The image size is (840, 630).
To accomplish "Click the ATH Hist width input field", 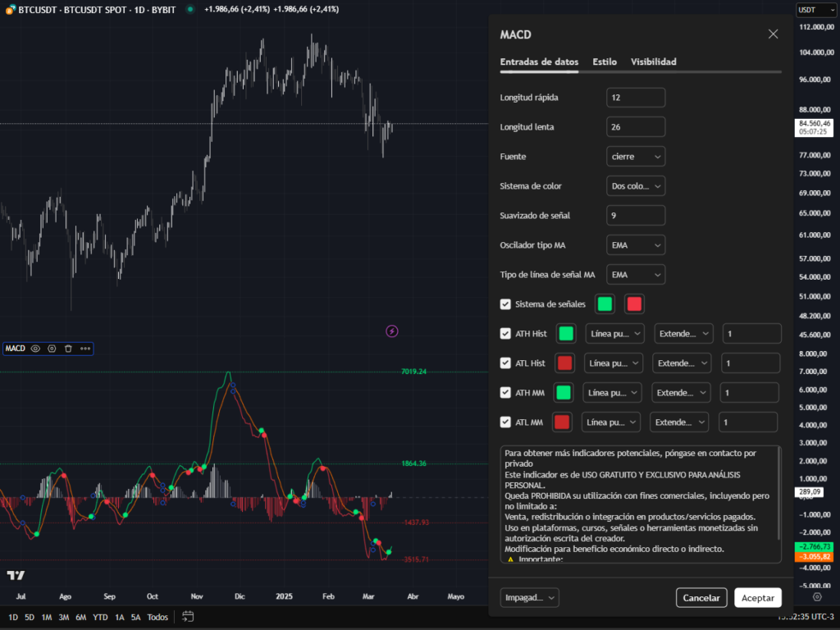I will [752, 334].
